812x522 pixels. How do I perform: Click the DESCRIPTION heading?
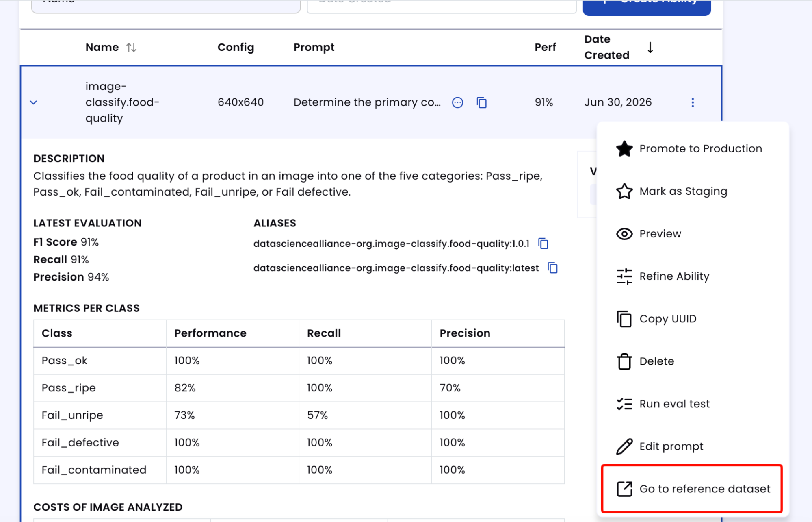(69, 159)
